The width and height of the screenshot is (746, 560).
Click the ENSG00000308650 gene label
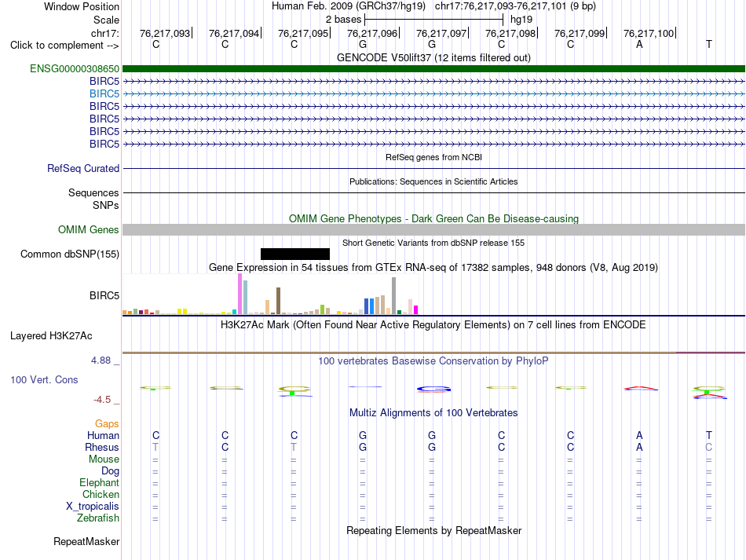[75, 68]
